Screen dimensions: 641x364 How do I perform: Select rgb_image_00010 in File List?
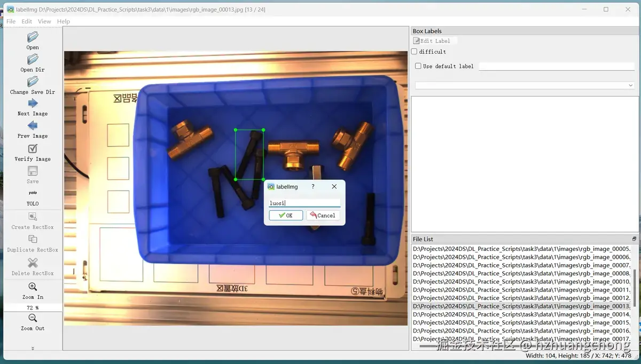pyautogui.click(x=521, y=281)
